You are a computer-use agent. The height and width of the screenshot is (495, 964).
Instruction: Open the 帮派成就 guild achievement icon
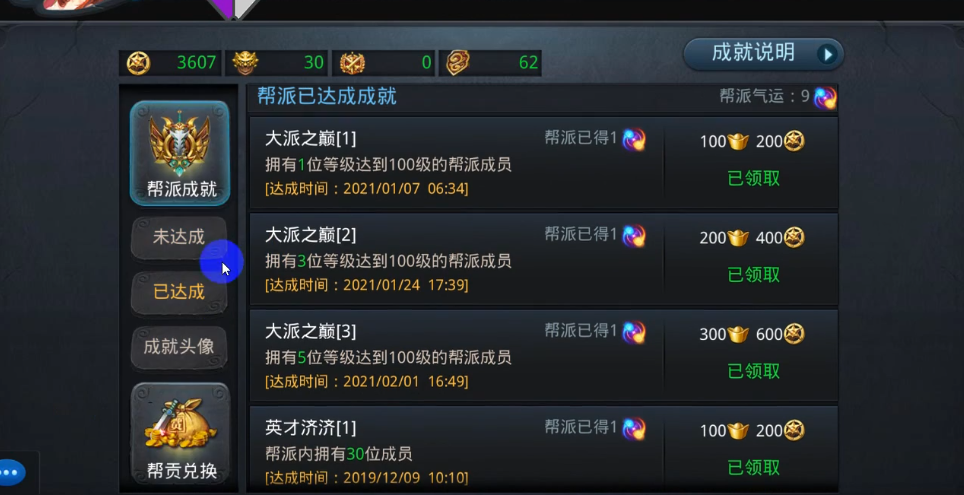pos(180,153)
